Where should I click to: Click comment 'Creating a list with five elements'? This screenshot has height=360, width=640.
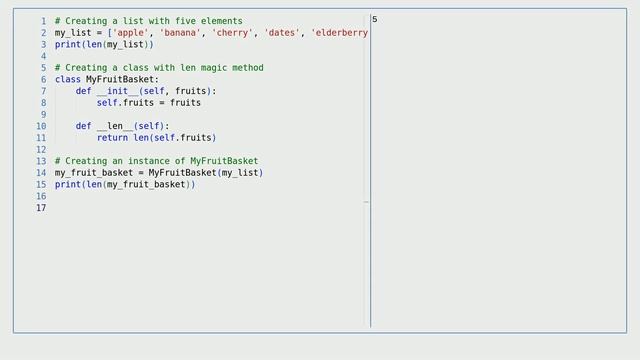coord(149,21)
